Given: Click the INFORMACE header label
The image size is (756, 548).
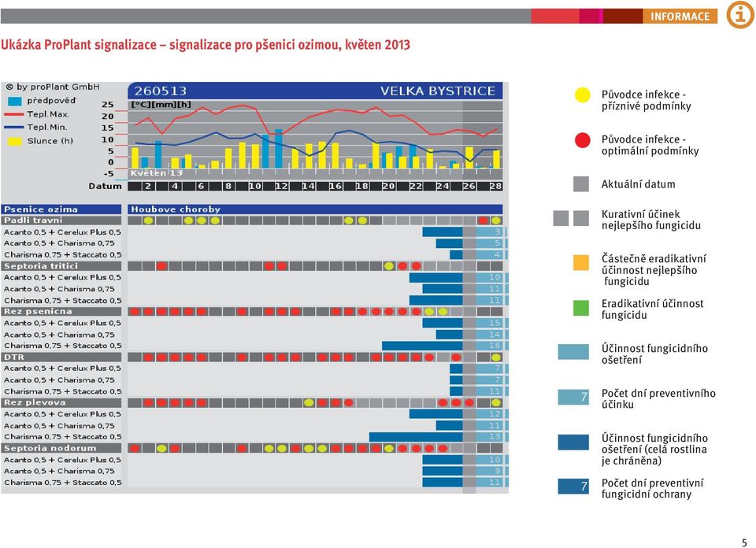Looking at the screenshot, I should (680, 17).
